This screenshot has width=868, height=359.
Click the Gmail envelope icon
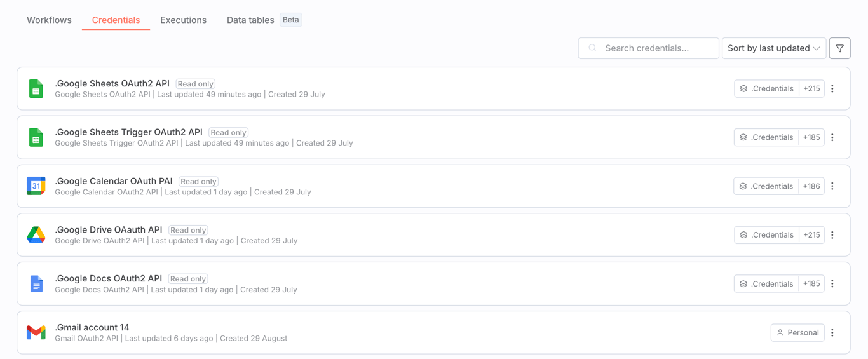[x=36, y=332]
